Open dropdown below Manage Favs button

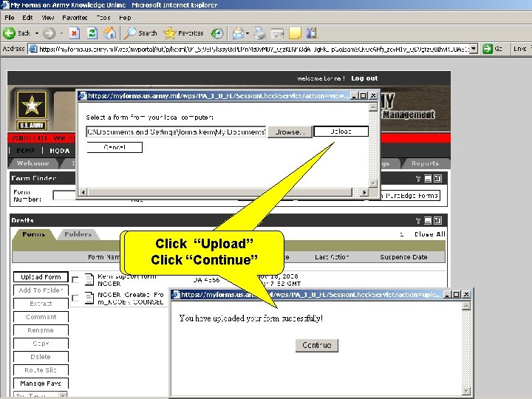click(x=62, y=395)
